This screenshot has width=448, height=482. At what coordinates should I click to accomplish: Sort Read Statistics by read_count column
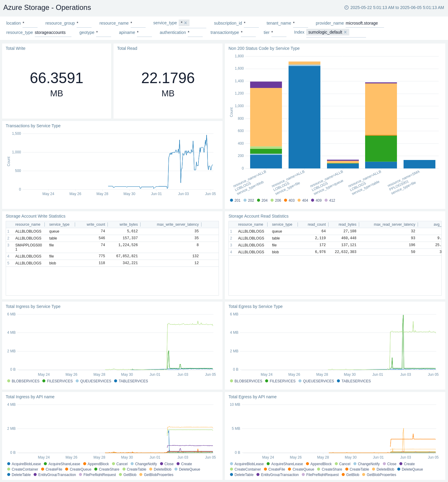coord(317,224)
